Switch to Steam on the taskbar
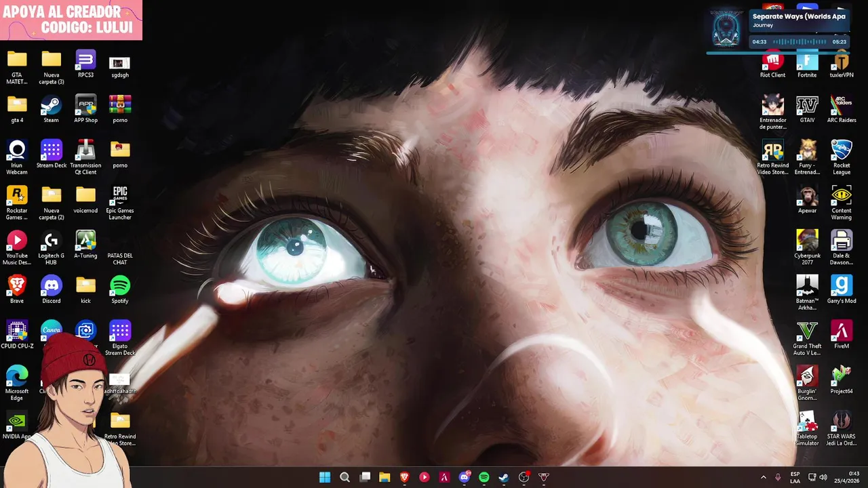Image resolution: width=868 pixels, height=488 pixels. click(504, 477)
